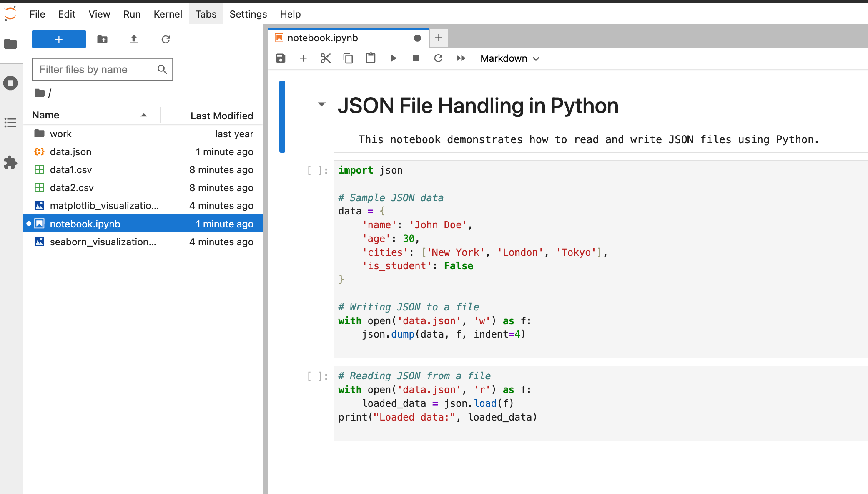This screenshot has height=494, width=868.
Task: Run the selected cell
Action: pos(394,58)
